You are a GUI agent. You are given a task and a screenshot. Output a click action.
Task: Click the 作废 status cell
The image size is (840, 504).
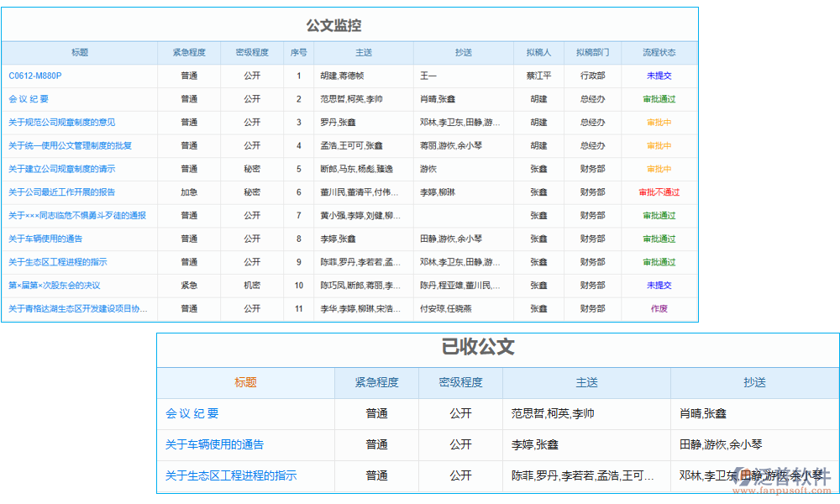point(659,309)
